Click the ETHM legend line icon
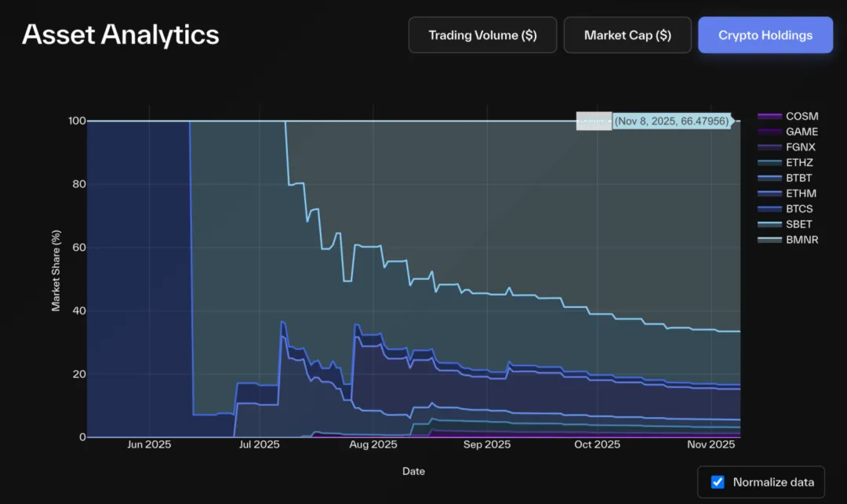The image size is (847, 504). coord(769,194)
